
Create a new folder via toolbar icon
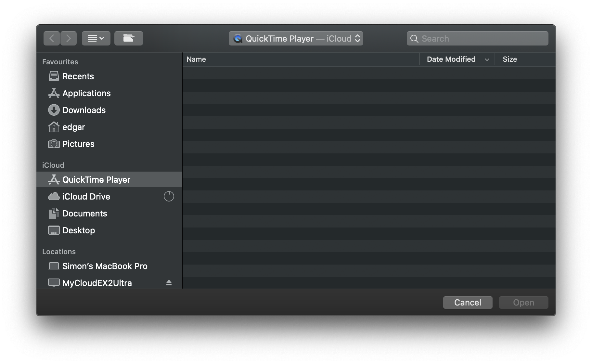coord(129,38)
